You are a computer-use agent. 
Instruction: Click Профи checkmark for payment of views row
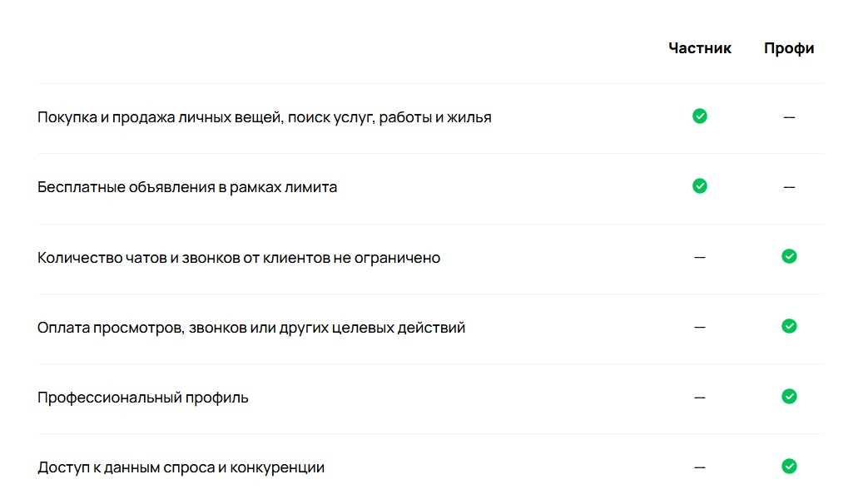[789, 326]
